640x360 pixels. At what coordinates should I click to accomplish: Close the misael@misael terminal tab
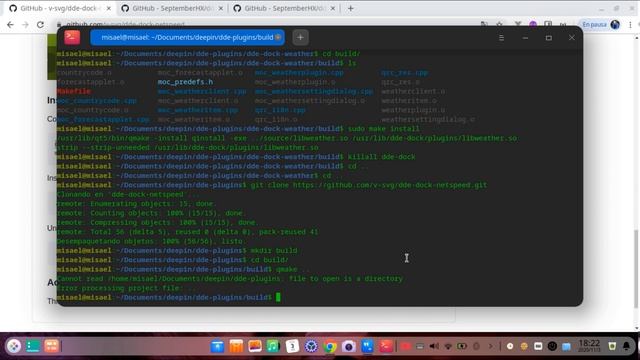tap(278, 38)
